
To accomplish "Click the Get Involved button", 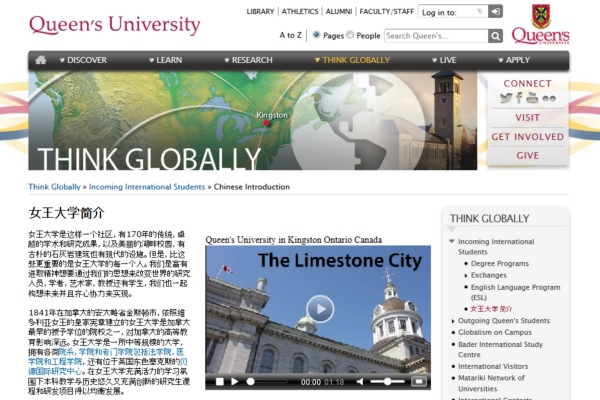I will (x=527, y=137).
